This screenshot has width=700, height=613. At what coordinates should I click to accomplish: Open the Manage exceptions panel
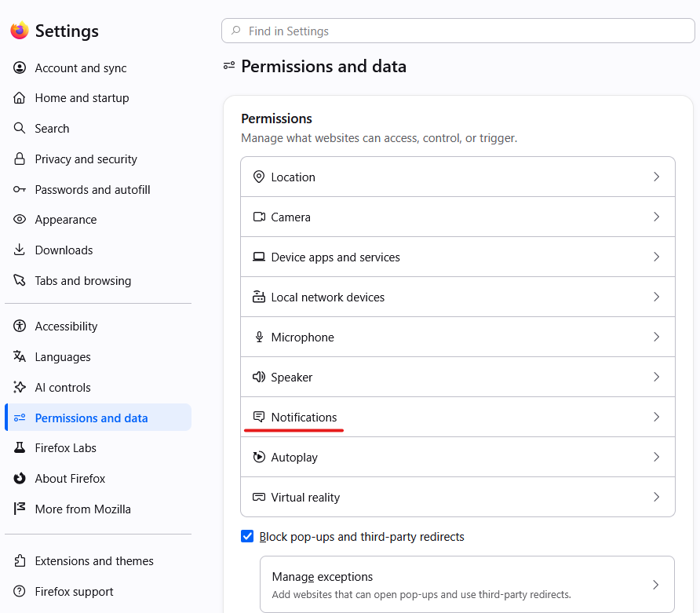point(467,585)
